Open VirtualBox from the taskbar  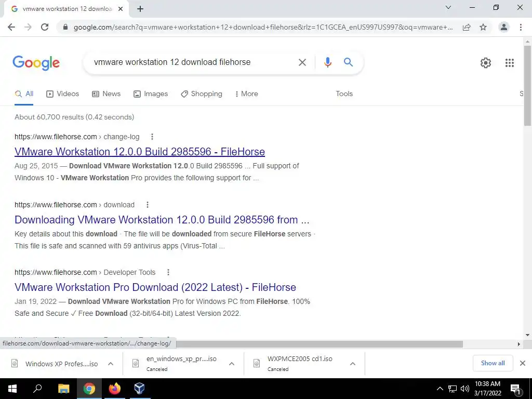(x=139, y=389)
